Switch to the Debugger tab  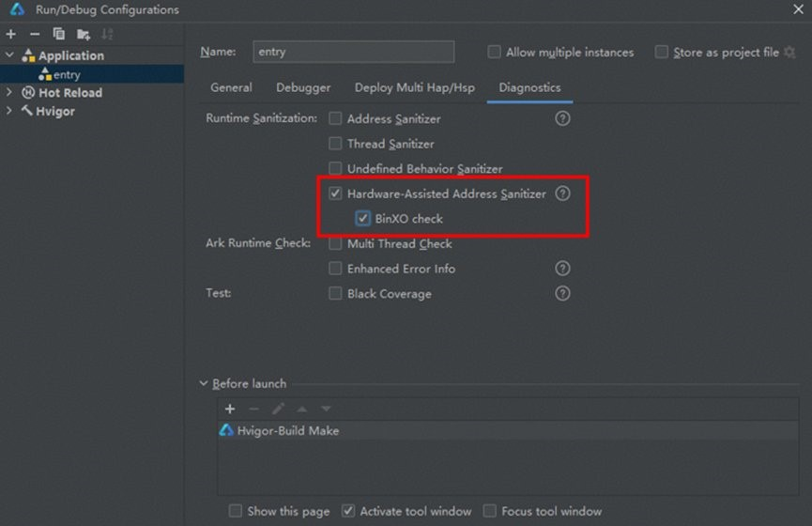click(x=303, y=87)
